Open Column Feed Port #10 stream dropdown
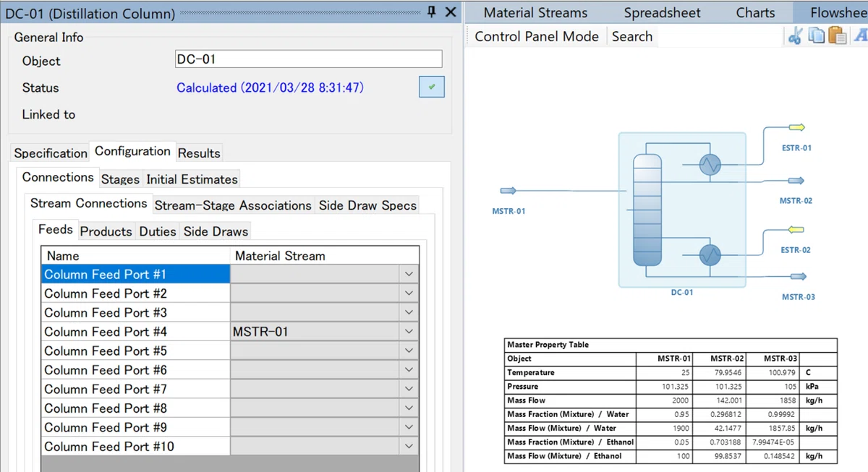868x472 pixels. pos(409,447)
